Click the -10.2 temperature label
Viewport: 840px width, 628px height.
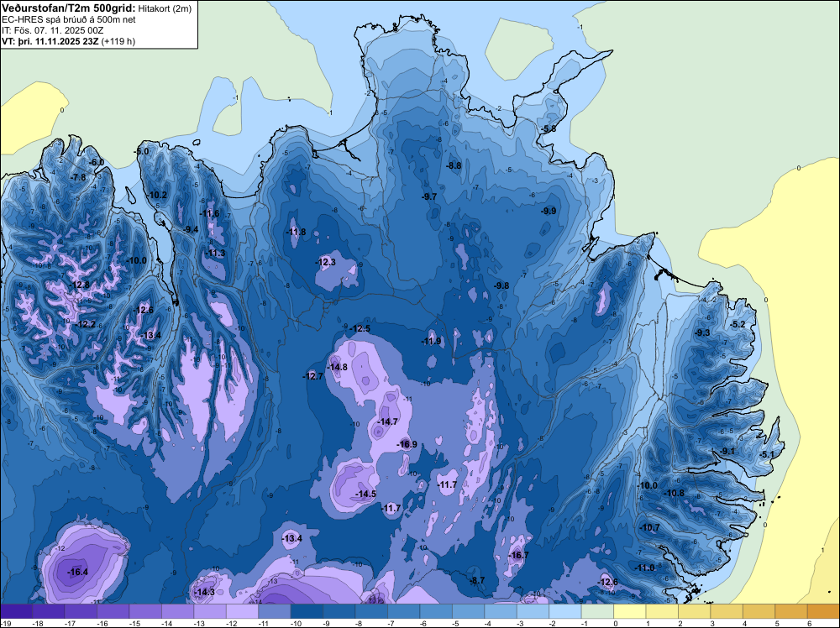coord(157,195)
